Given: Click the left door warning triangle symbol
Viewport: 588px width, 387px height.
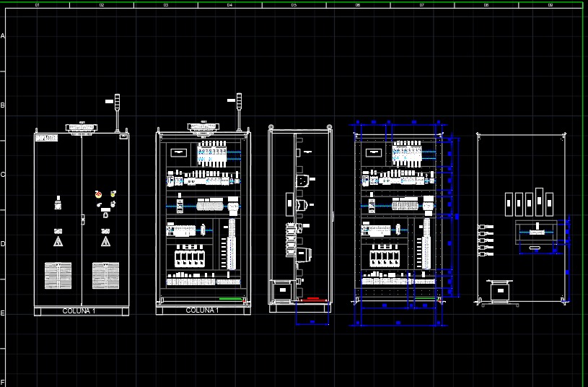Looking at the screenshot, I should [58, 241].
